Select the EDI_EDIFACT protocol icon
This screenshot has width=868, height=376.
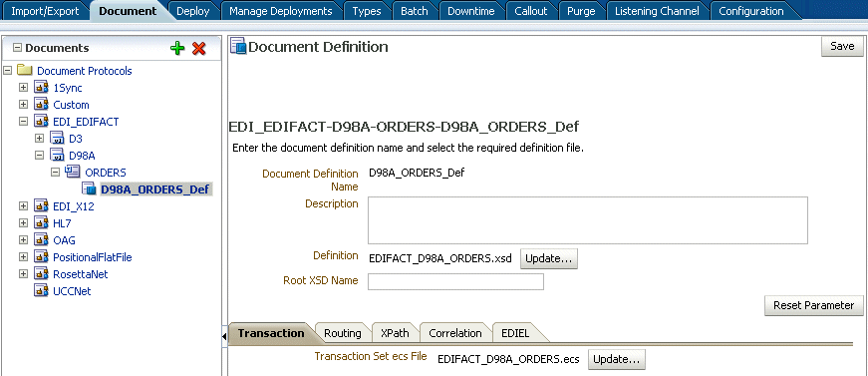coord(42,122)
